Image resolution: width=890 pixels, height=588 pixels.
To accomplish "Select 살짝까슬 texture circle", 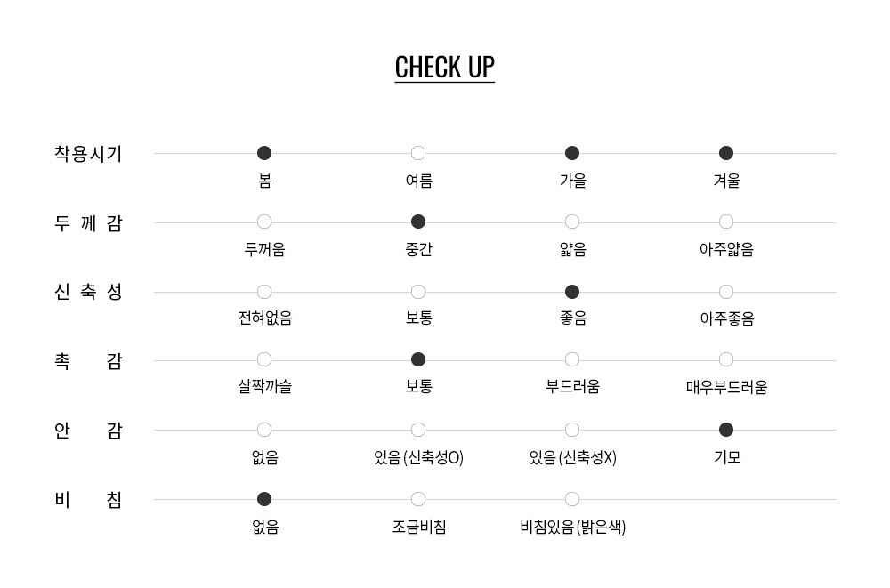I will pos(264,360).
